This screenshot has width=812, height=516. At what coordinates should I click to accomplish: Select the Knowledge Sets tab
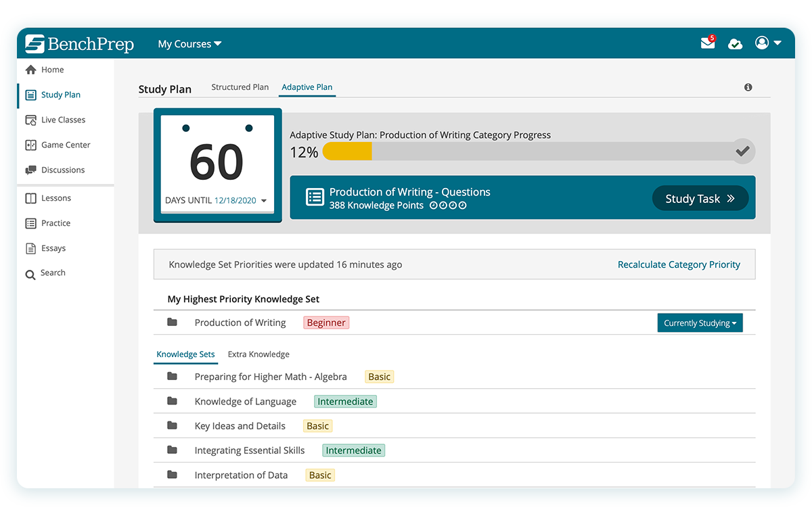tap(185, 354)
